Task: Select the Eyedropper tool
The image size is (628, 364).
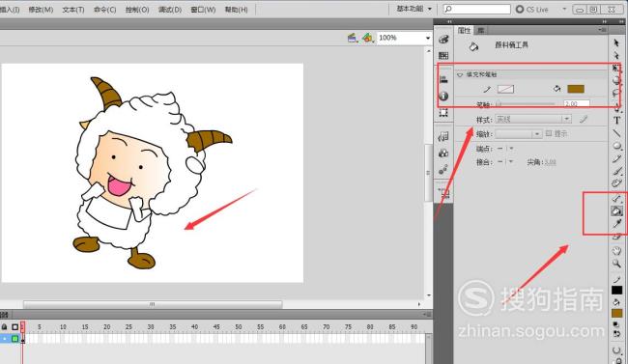Action: [616, 224]
